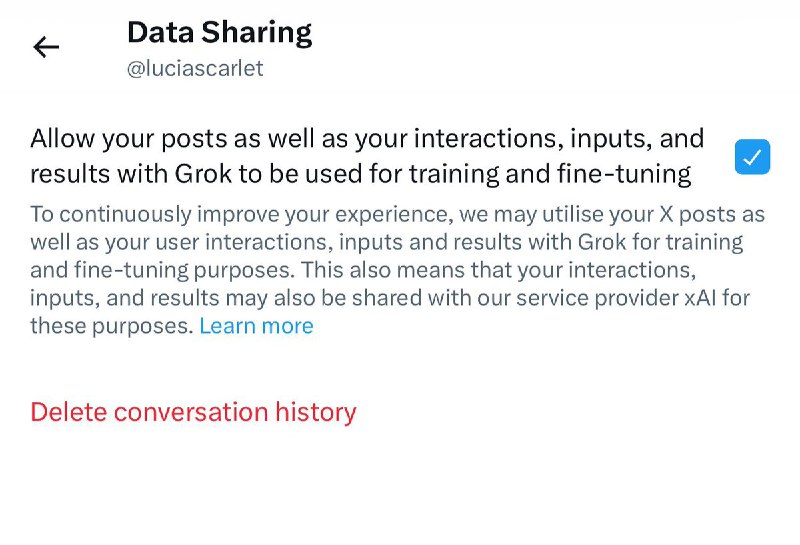Delete conversation history
Screen dimensions: 800x545
click(193, 412)
